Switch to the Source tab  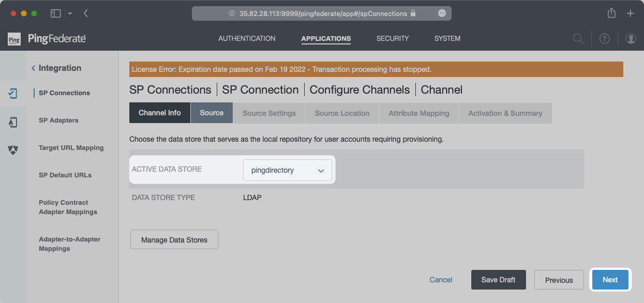coord(212,113)
